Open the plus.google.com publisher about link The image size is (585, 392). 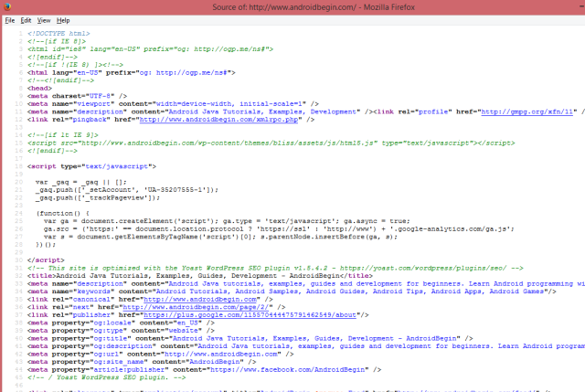click(x=250, y=315)
